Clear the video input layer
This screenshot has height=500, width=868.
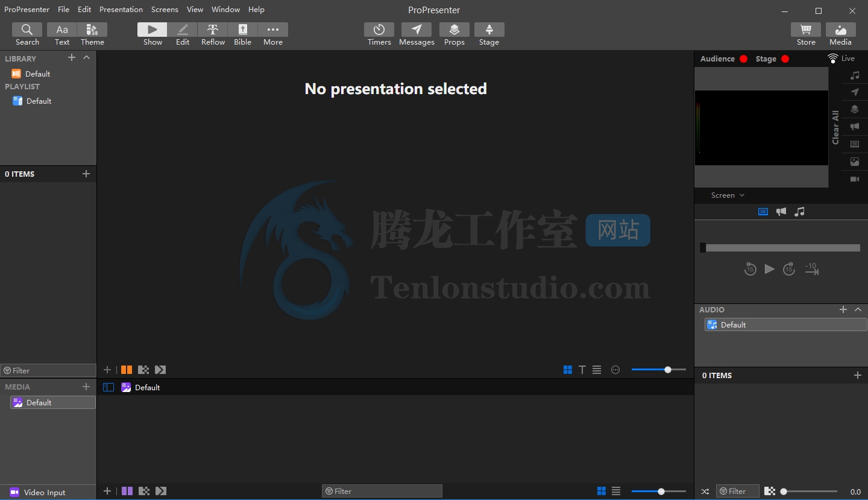point(855,179)
